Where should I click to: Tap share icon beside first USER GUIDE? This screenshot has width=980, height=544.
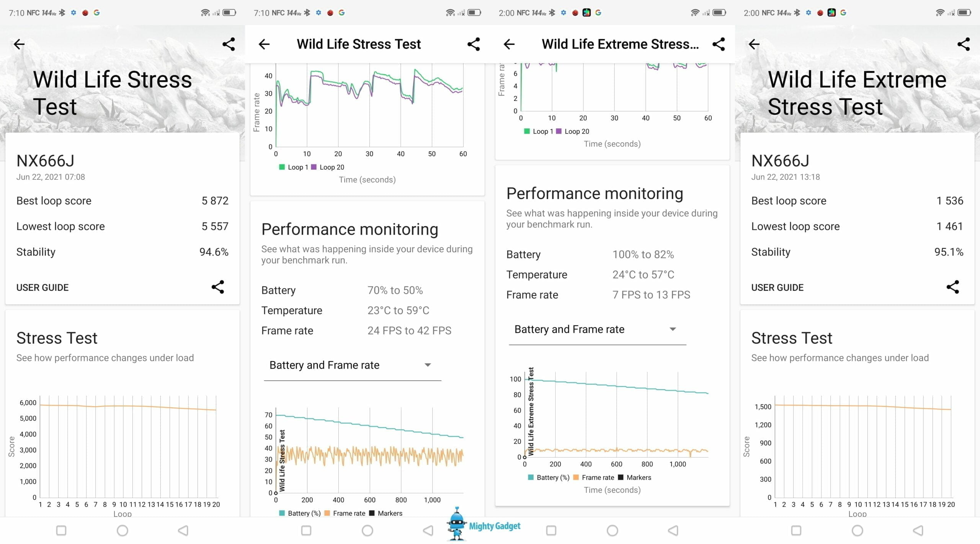pyautogui.click(x=218, y=287)
